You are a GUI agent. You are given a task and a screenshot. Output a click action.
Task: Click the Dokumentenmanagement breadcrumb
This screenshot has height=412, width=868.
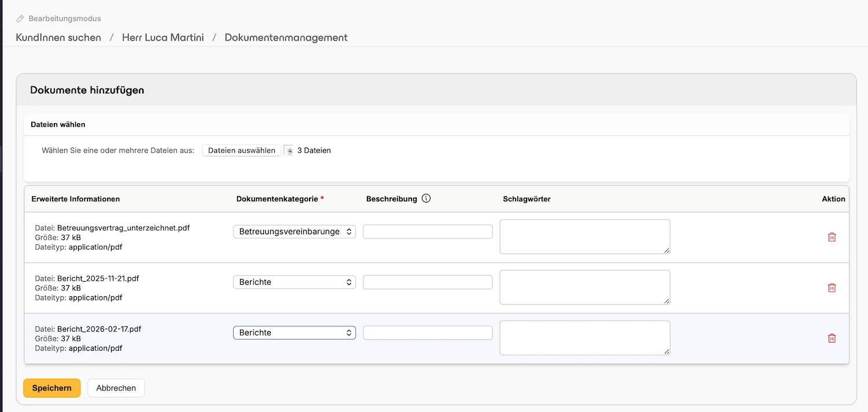(x=286, y=38)
